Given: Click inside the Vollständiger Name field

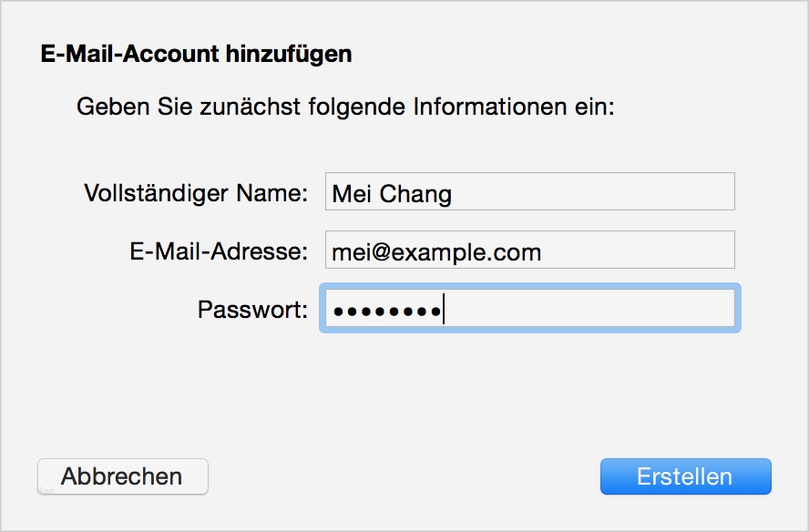Looking at the screenshot, I should tap(528, 191).
